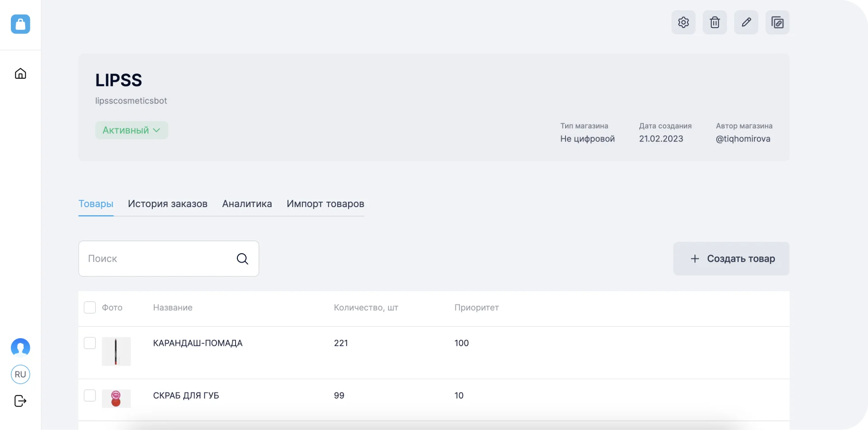Open store settings gear icon
The image size is (868, 430).
tap(683, 23)
